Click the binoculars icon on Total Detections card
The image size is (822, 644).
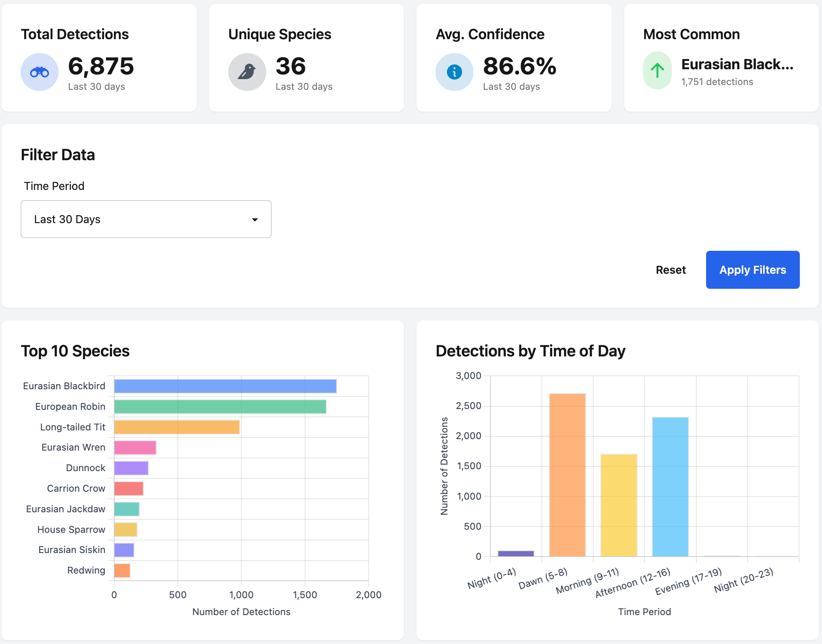(x=40, y=72)
